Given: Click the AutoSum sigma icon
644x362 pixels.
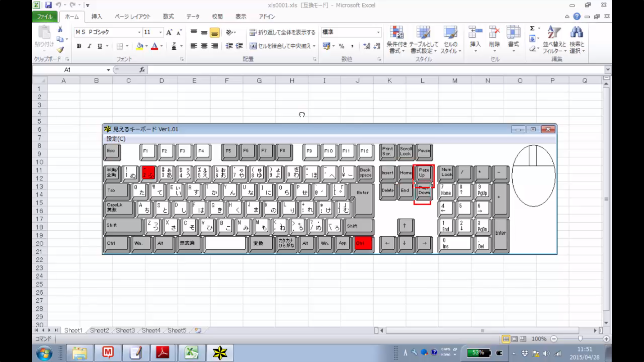Looking at the screenshot, I should 532,28.
